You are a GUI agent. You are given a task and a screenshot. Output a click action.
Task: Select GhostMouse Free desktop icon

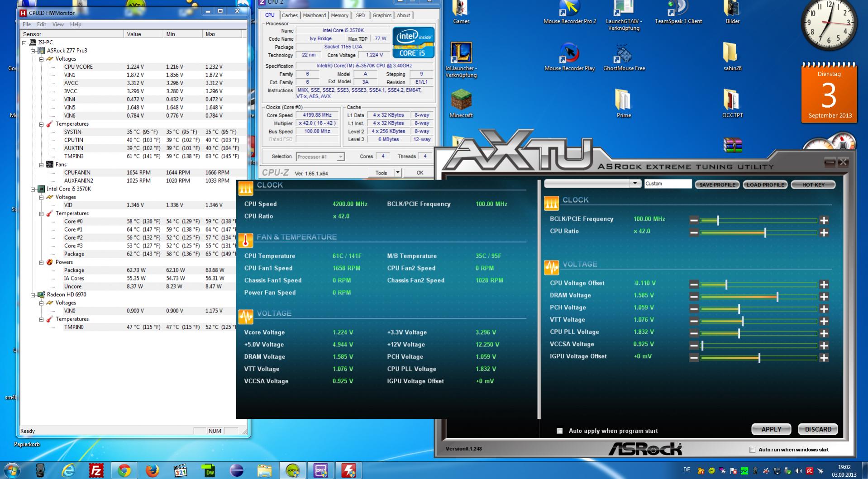(624, 57)
